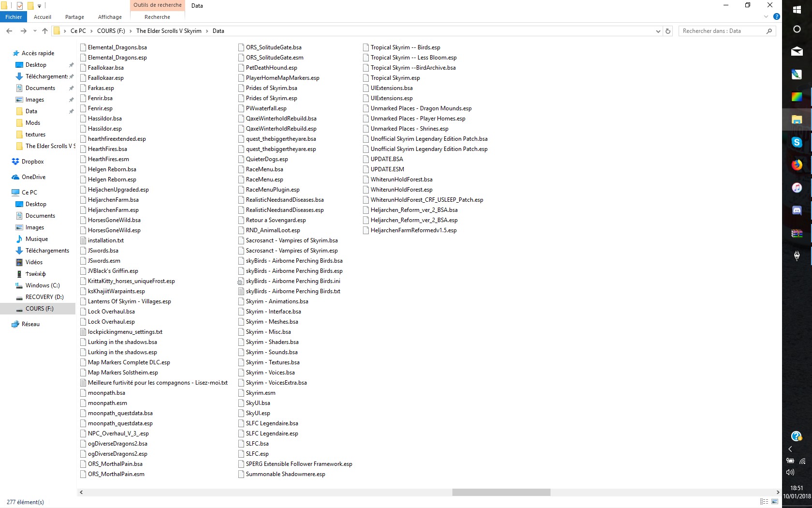Switch to large icons view
Screen dimensions: 812x508
coord(775,502)
